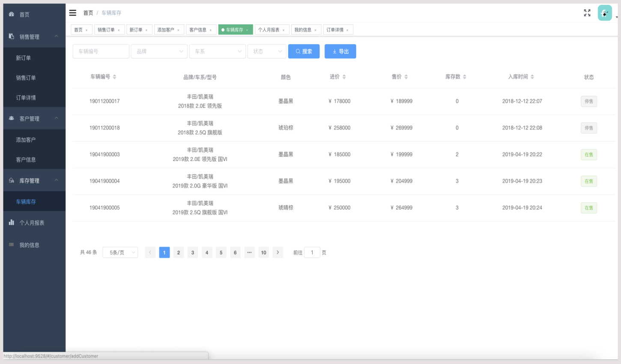Click the 销售管理 sidebar icon
This screenshot has width=621, height=364.
(12, 36)
